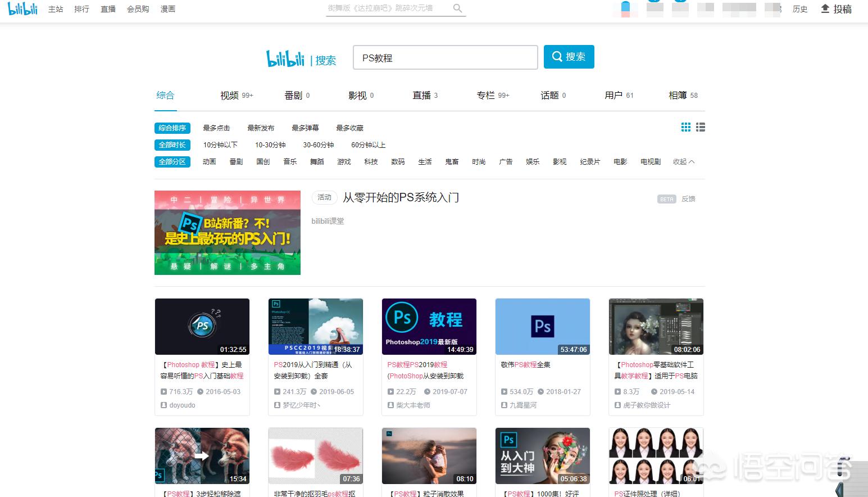
Task: Sort results by 最多点击
Action: [216, 128]
